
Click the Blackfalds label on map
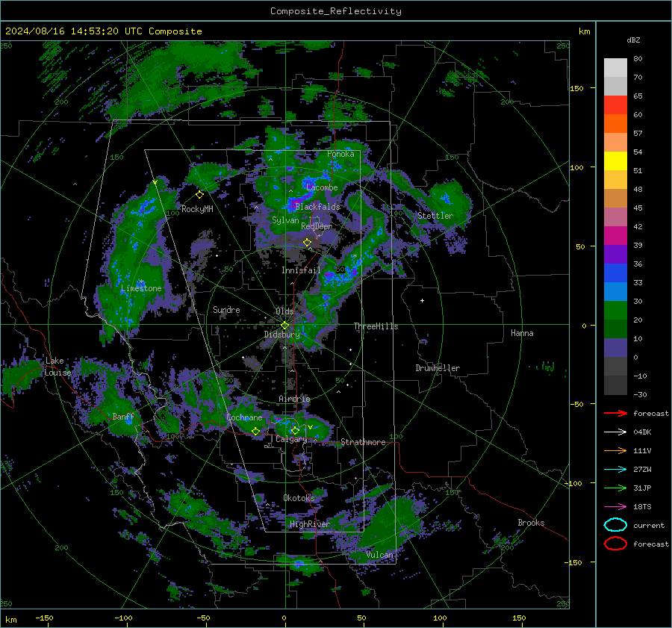tap(317, 207)
